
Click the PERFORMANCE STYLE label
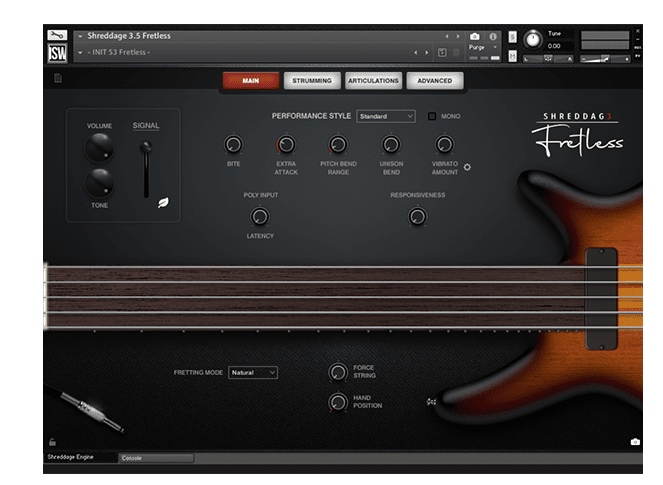(x=311, y=116)
